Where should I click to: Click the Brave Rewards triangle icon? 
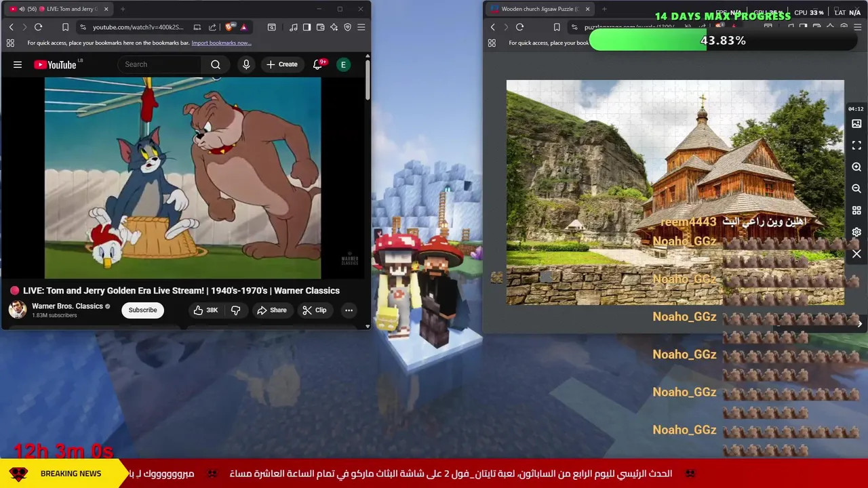pos(243,27)
